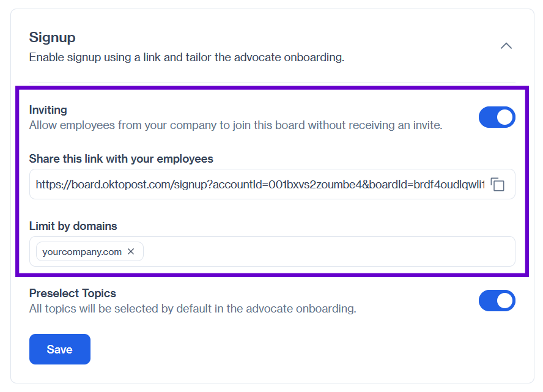Viewport: 543px width, 392px height.
Task: Collapse the Signup section using the chevron
Action: 506,46
